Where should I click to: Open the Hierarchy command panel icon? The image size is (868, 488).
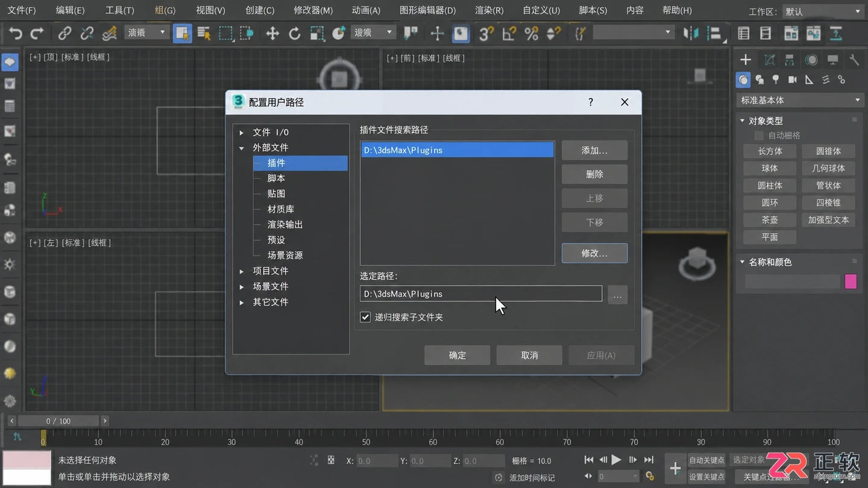[x=789, y=60]
